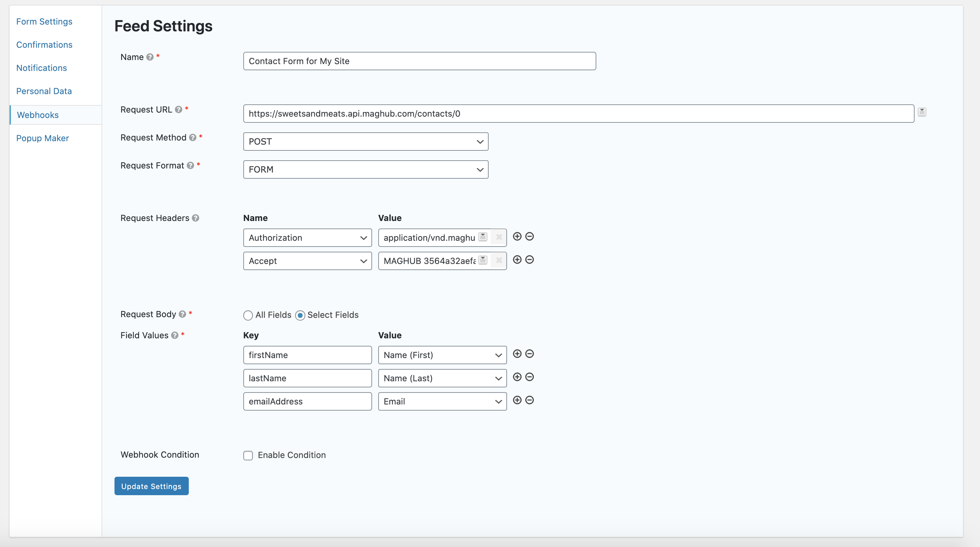Open the Popup Maker settings link
This screenshot has width=980, height=547.
click(x=42, y=138)
